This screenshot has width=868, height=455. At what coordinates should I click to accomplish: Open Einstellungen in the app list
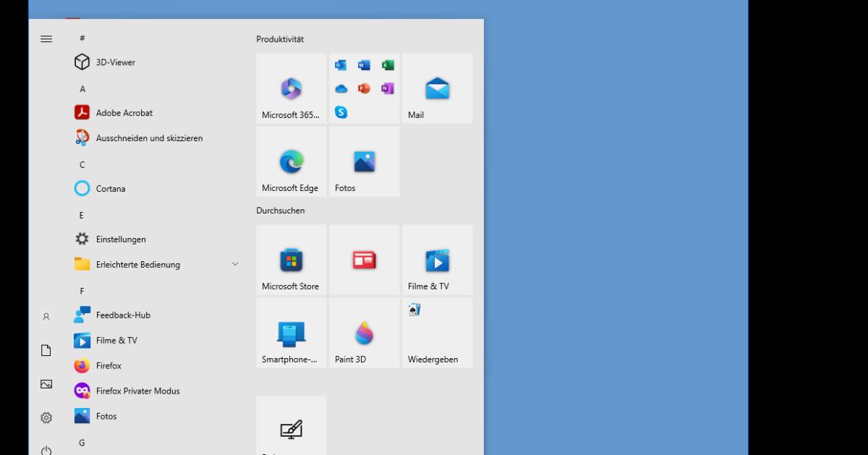click(156, 239)
